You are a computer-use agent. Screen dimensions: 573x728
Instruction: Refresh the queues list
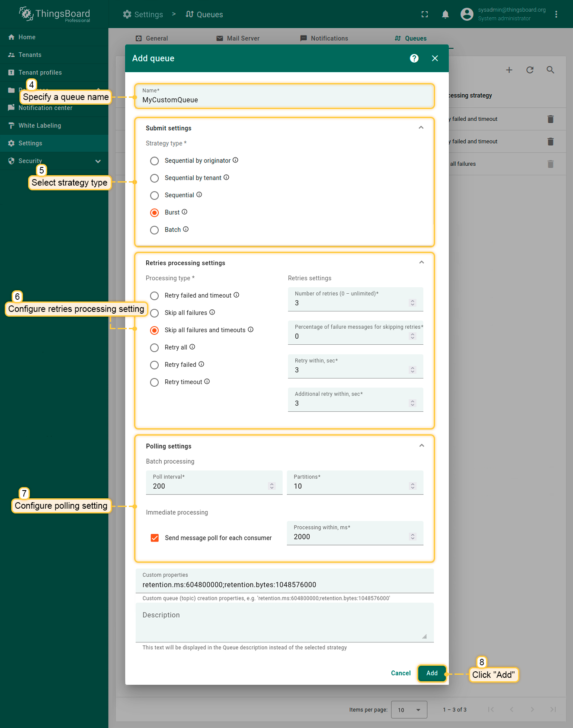(530, 70)
